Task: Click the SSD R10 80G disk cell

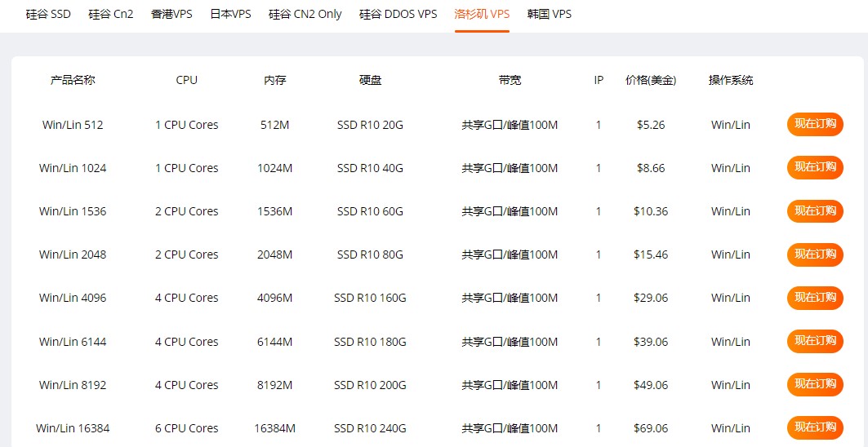Action: click(x=370, y=254)
